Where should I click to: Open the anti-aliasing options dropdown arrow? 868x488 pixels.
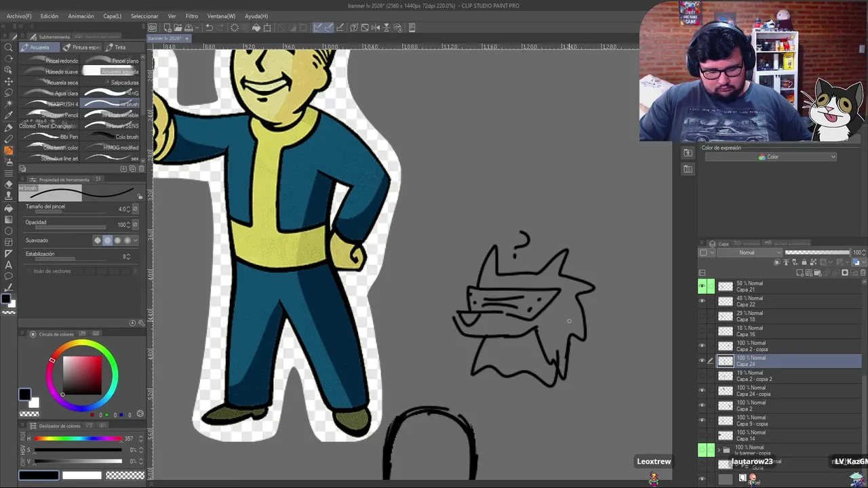point(136,241)
